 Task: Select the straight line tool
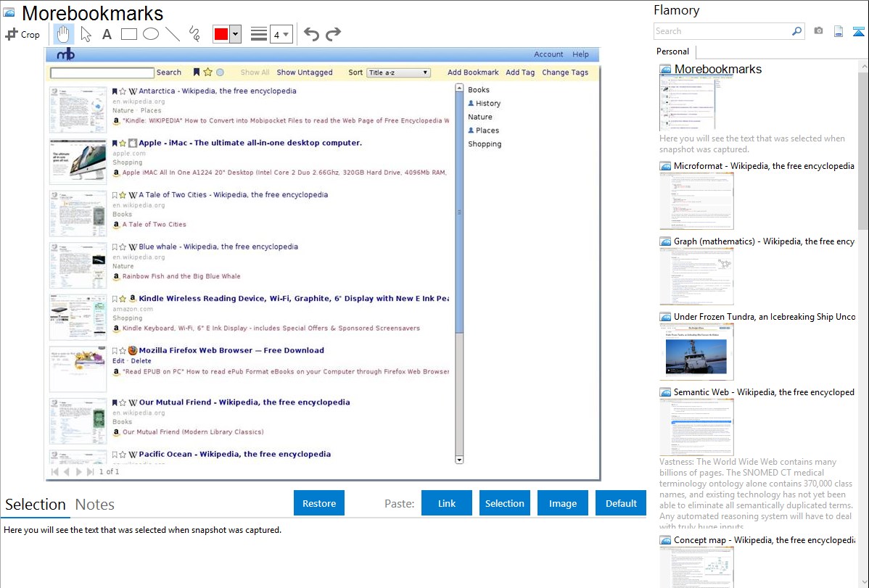click(173, 34)
